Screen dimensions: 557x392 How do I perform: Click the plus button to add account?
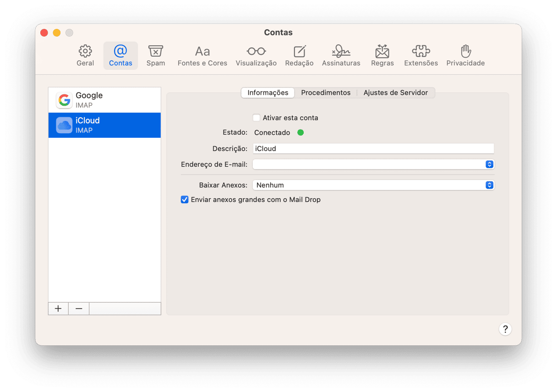(58, 309)
